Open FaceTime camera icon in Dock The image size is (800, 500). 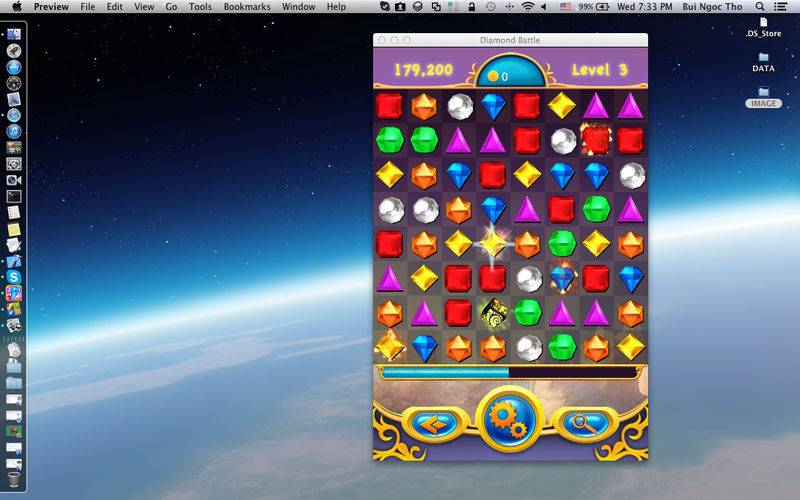click(14, 180)
